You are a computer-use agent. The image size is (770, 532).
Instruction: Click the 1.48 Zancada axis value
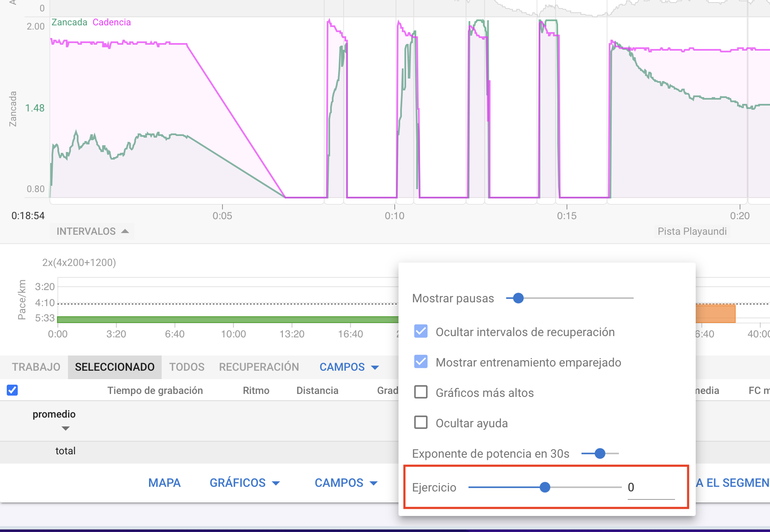click(35, 108)
